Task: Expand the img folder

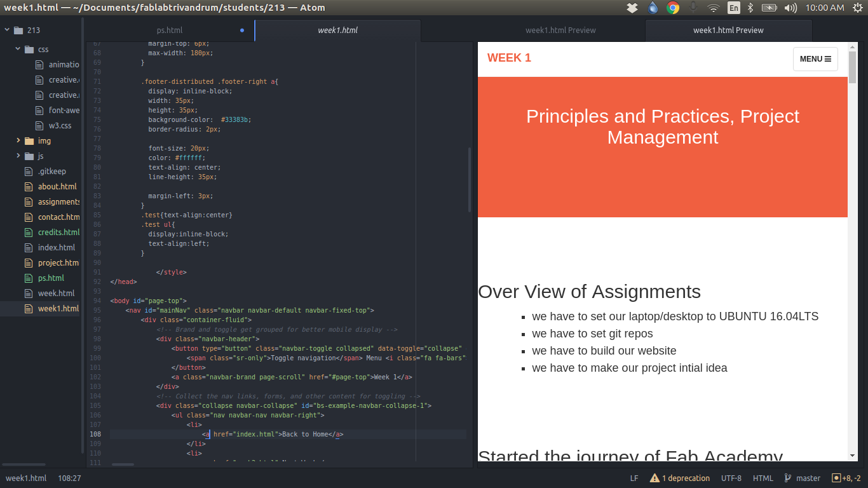Action: point(44,140)
